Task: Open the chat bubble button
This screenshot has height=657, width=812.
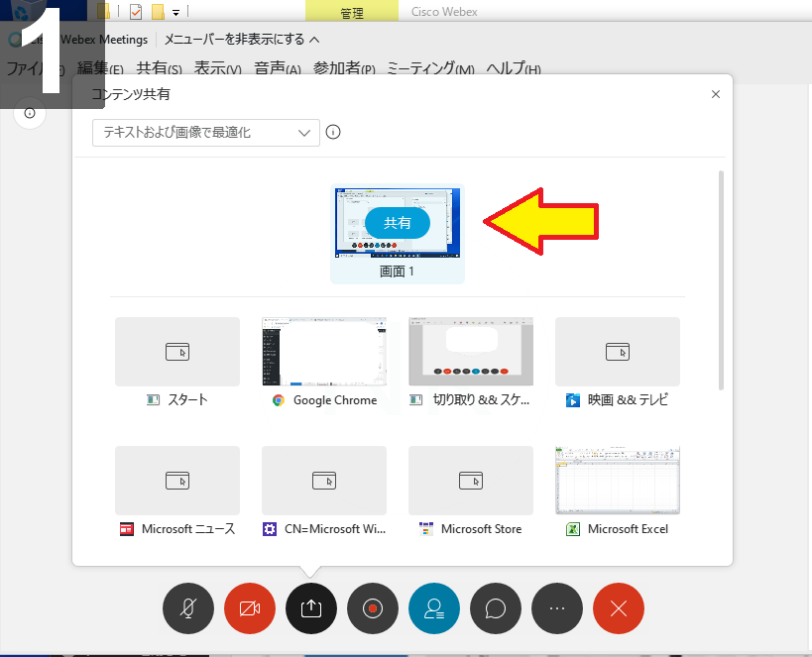Action: click(496, 608)
